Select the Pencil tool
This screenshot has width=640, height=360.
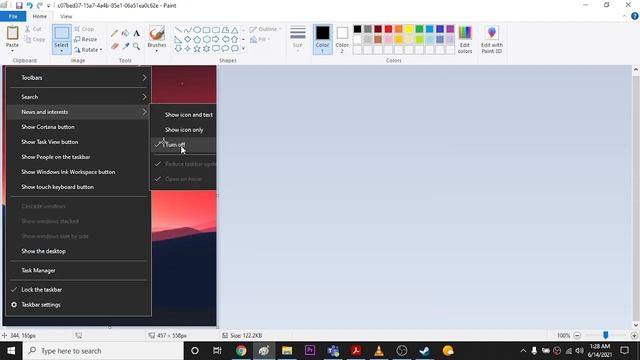[115, 33]
